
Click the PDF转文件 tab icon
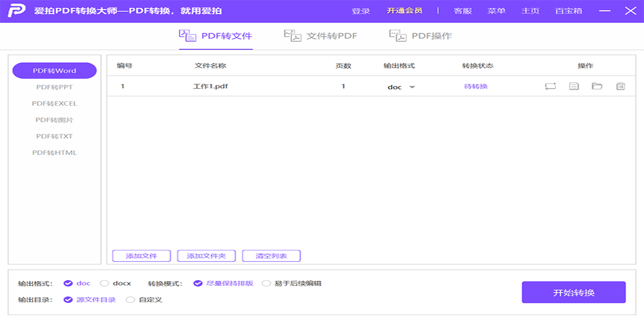click(x=187, y=36)
